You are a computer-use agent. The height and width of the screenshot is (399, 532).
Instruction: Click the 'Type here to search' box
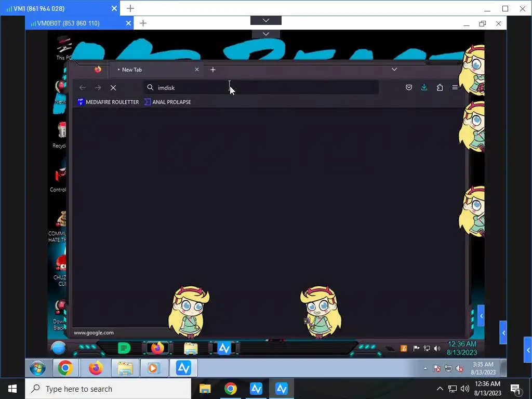[x=108, y=389]
